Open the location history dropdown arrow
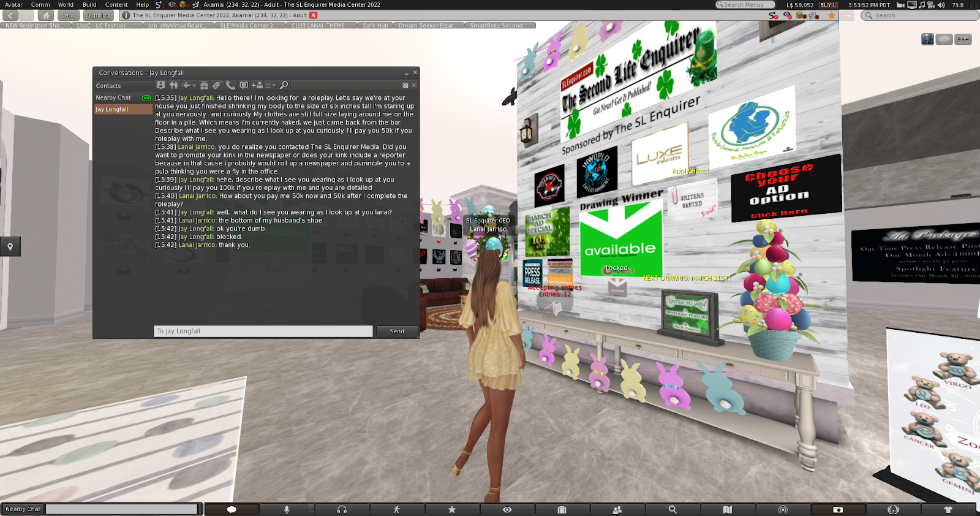Viewport: 980px width, 516px height. (848, 15)
